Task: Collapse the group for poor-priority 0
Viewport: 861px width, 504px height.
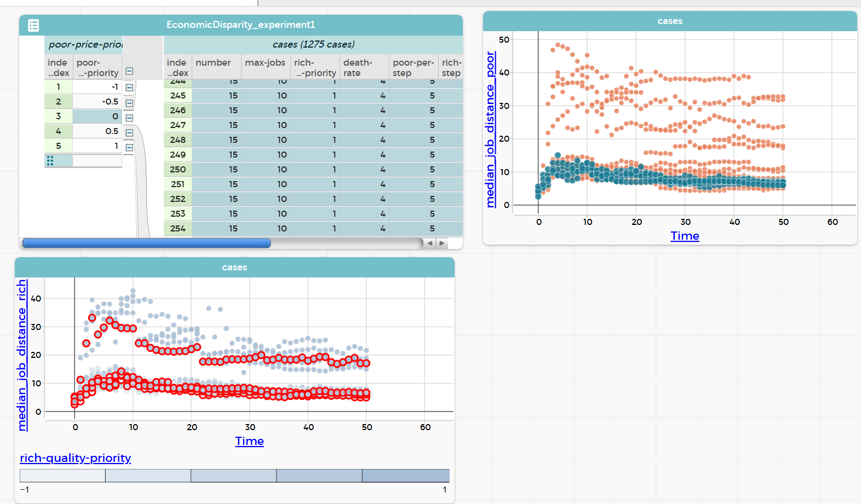Action: (x=129, y=118)
